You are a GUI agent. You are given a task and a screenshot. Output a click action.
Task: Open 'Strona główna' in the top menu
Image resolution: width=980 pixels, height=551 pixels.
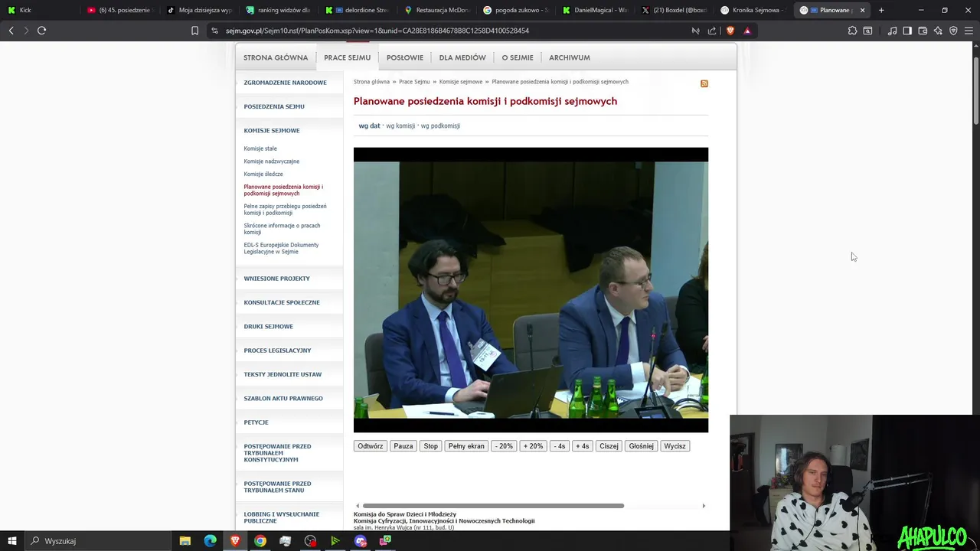(x=276, y=57)
